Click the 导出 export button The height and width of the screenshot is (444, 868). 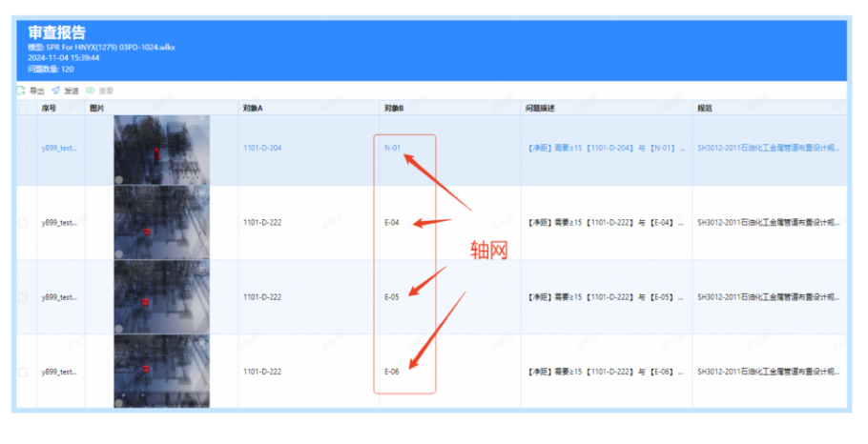pos(31,91)
